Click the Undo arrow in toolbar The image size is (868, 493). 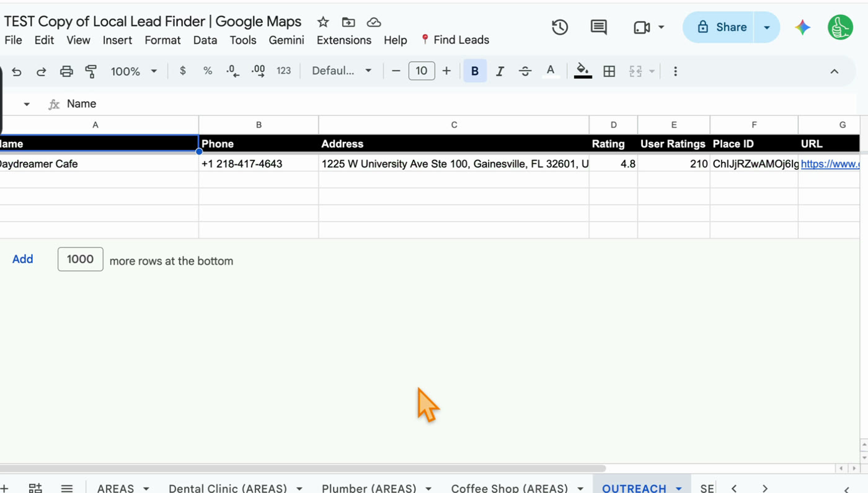17,71
